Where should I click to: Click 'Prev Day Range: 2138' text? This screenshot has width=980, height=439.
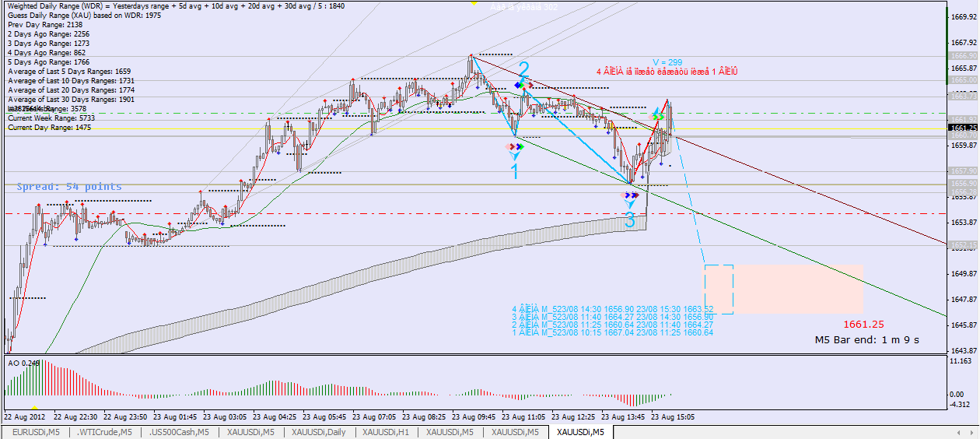coord(44,25)
